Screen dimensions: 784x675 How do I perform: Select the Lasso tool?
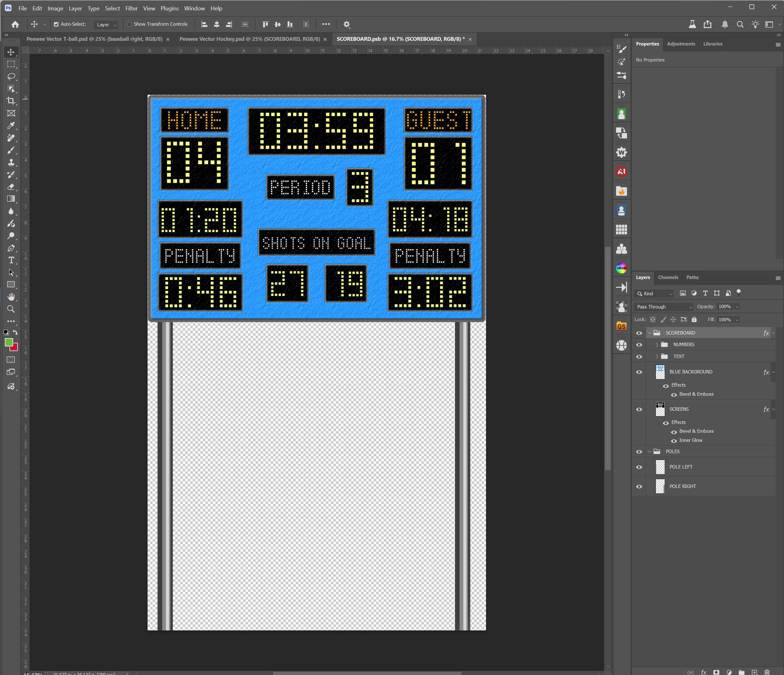[x=11, y=76]
